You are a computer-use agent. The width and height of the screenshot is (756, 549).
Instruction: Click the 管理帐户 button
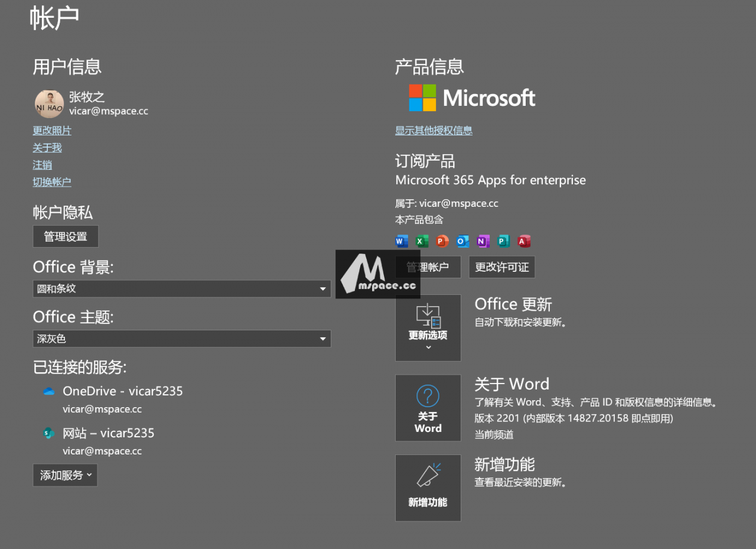click(428, 267)
